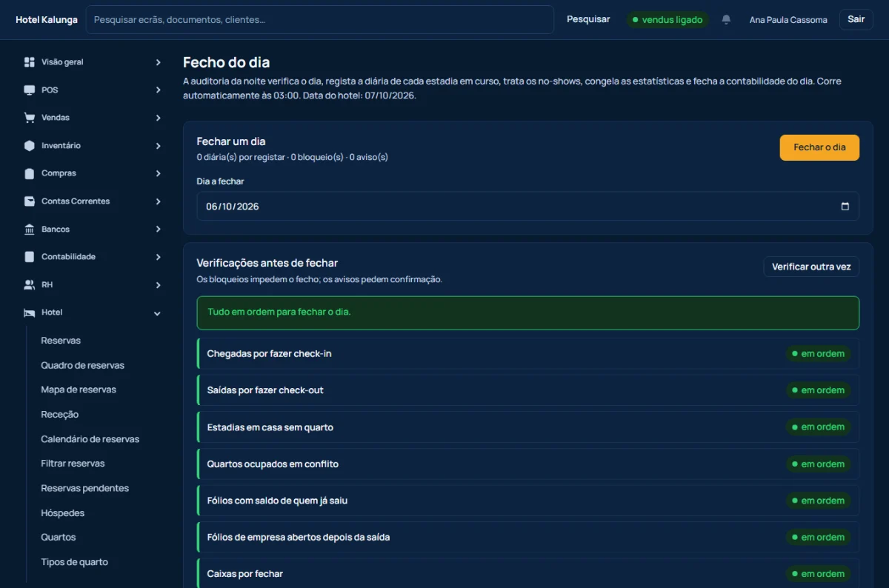Click the vendus ligado status badge

[667, 20]
